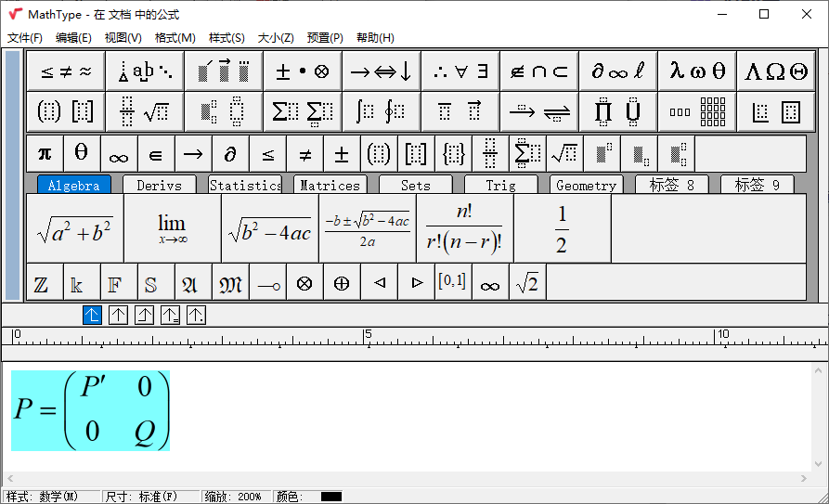The image size is (829, 504).
Task: Open the relational symbols palette (≤ ≠ ≈)
Action: click(66, 71)
